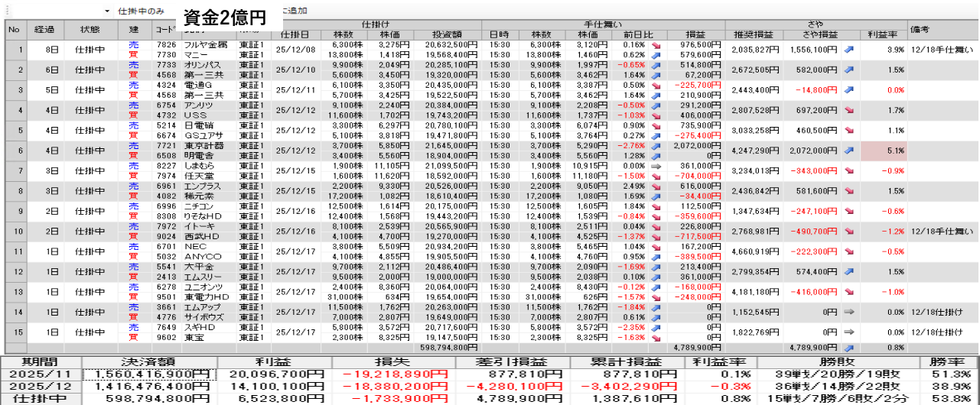This screenshot has width=980, height=405.
Task: Click the 決済額 cell for 2025/11
Action: click(x=149, y=374)
